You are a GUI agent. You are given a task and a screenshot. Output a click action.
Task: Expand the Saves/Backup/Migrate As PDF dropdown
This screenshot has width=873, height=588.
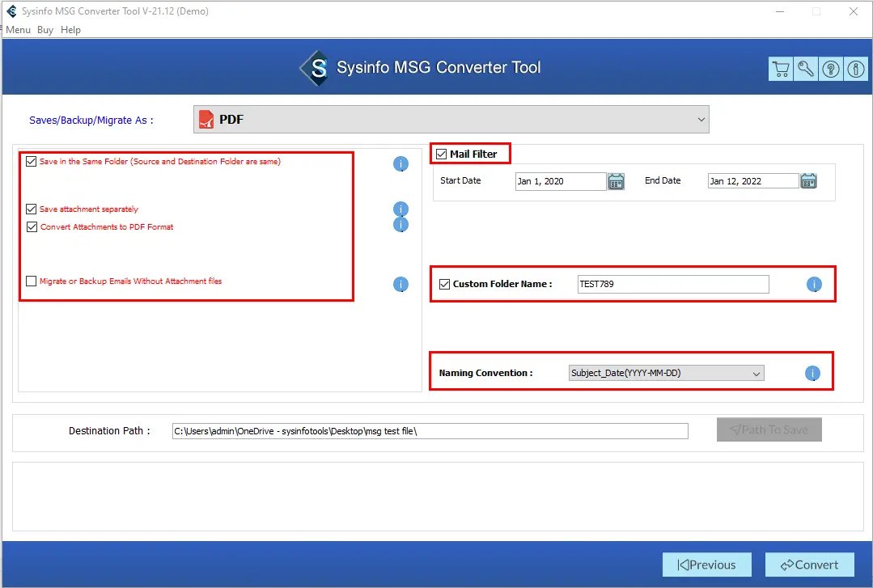point(451,120)
